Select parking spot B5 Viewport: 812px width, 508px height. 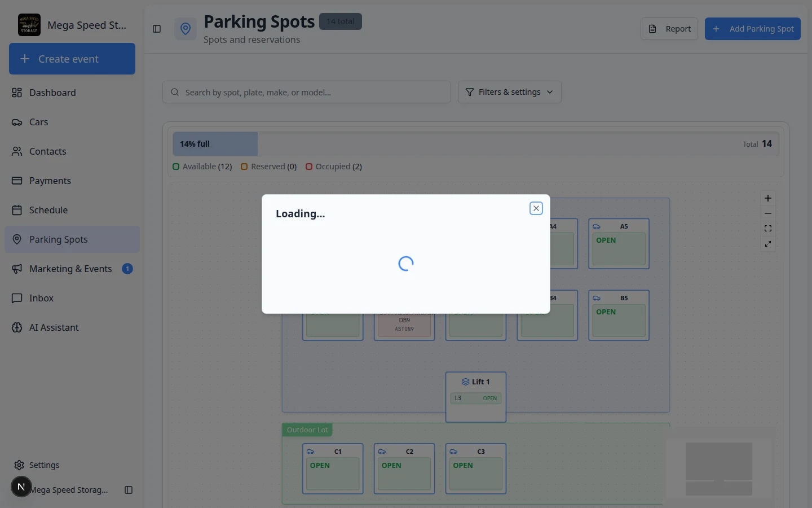619,316
